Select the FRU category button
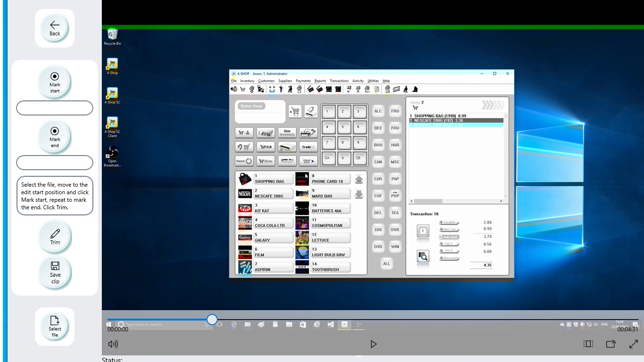 tap(395, 128)
